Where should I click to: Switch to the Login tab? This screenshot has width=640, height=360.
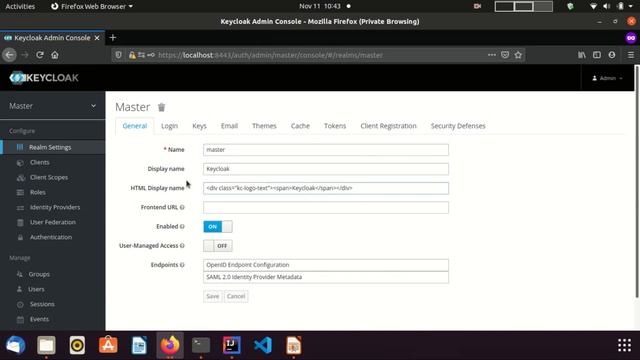click(x=169, y=126)
